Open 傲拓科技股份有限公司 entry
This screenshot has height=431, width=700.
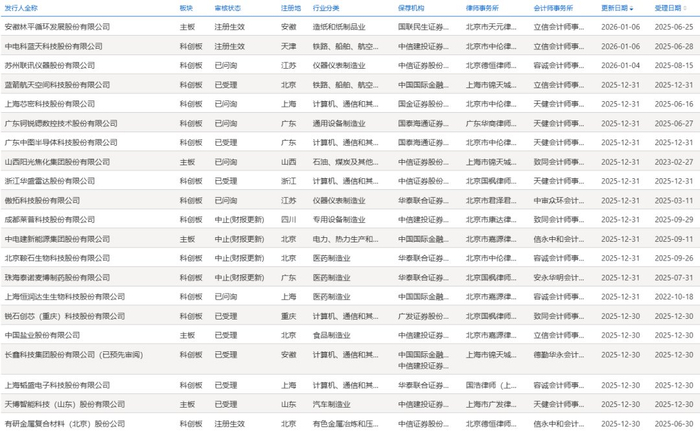pos(42,201)
